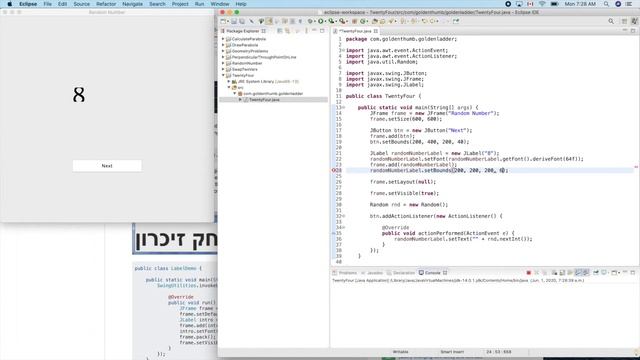Click the number 8 label in Random Number window
The height and width of the screenshot is (360, 640).
click(79, 95)
